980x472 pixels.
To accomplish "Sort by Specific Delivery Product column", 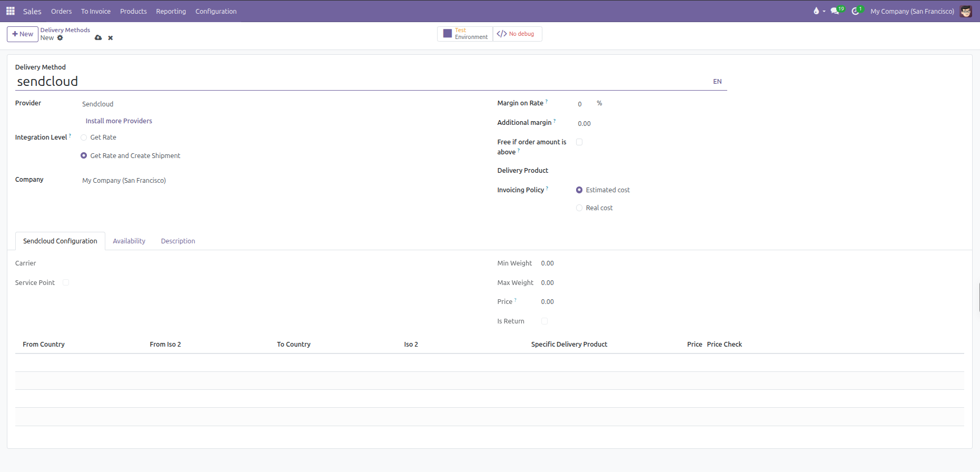I will pos(569,345).
